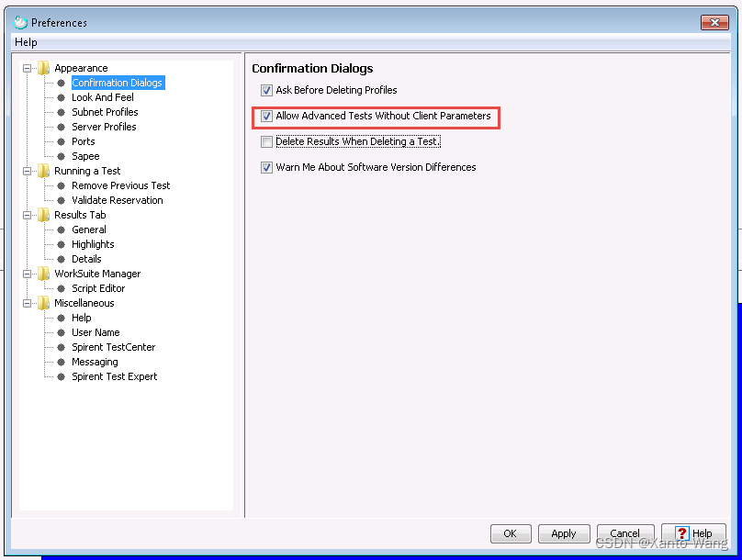Click the bullet icon beside Highlights

pos(61,244)
